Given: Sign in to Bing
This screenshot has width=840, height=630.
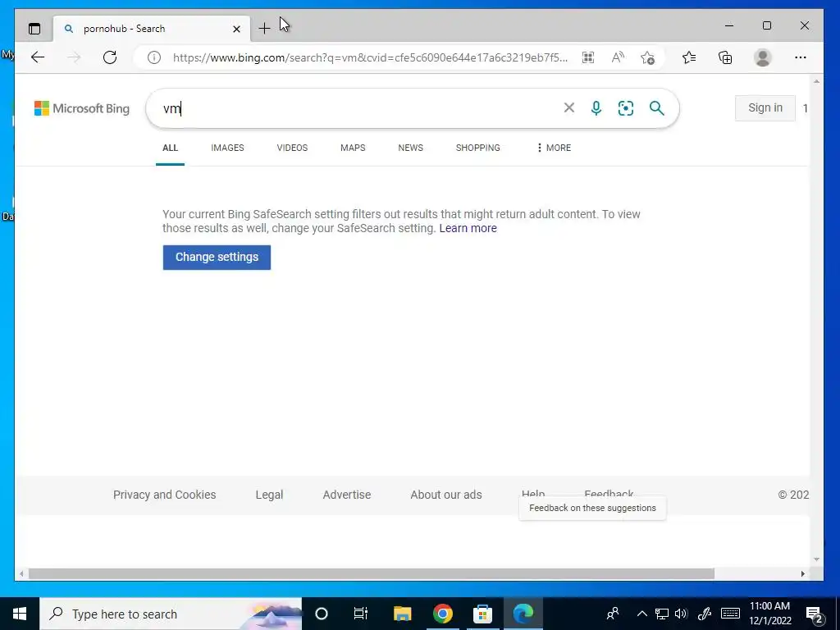Looking at the screenshot, I should [x=765, y=107].
